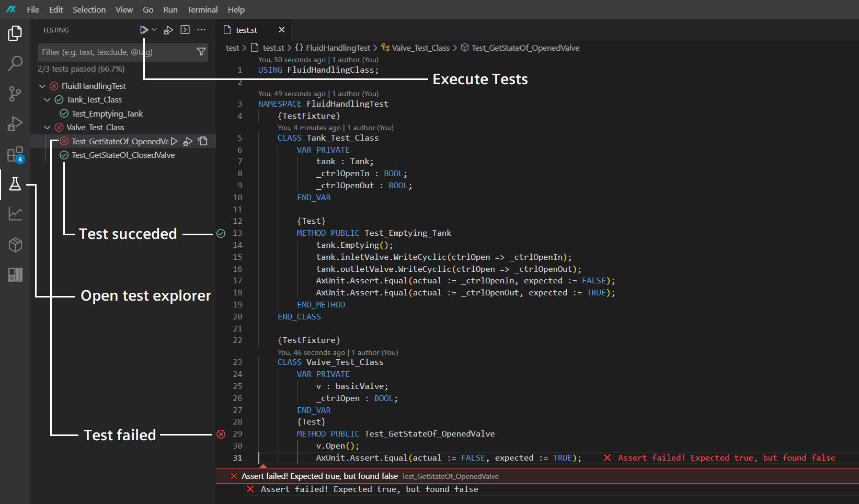Viewport: 859px width, 504px height.
Task: Click the passed test gutter icon on line 13
Action: click(221, 233)
